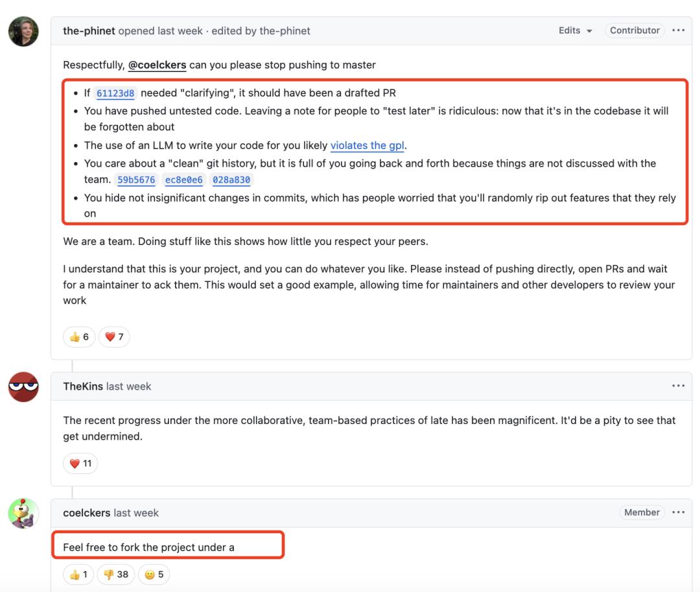The image size is (700, 592).
Task: Open commit link 61123d8
Action: [115, 93]
